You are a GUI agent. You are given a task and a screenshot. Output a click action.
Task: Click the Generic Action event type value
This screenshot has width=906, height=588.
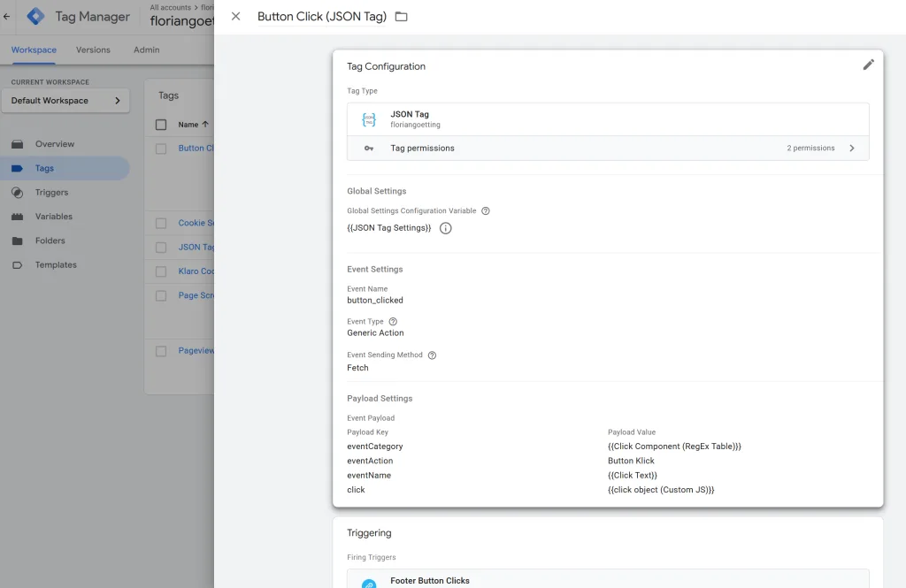coord(375,333)
